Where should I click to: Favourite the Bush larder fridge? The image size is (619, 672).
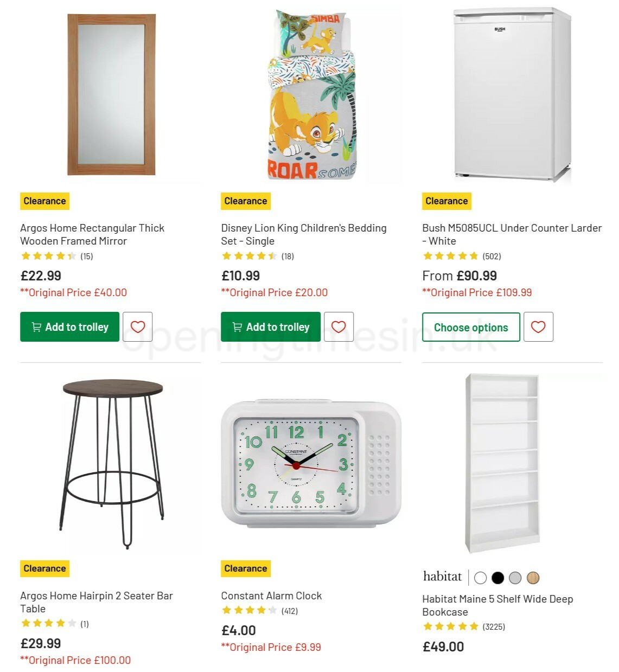click(x=538, y=327)
